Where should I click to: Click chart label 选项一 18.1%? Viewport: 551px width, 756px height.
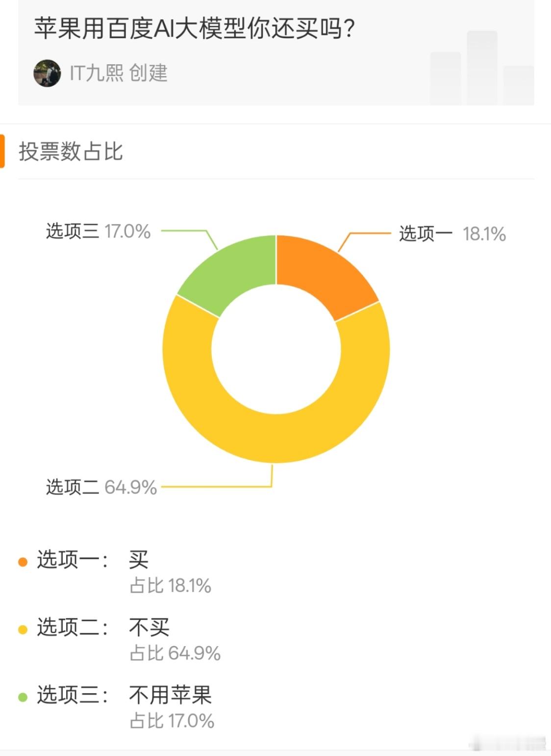tap(452, 234)
